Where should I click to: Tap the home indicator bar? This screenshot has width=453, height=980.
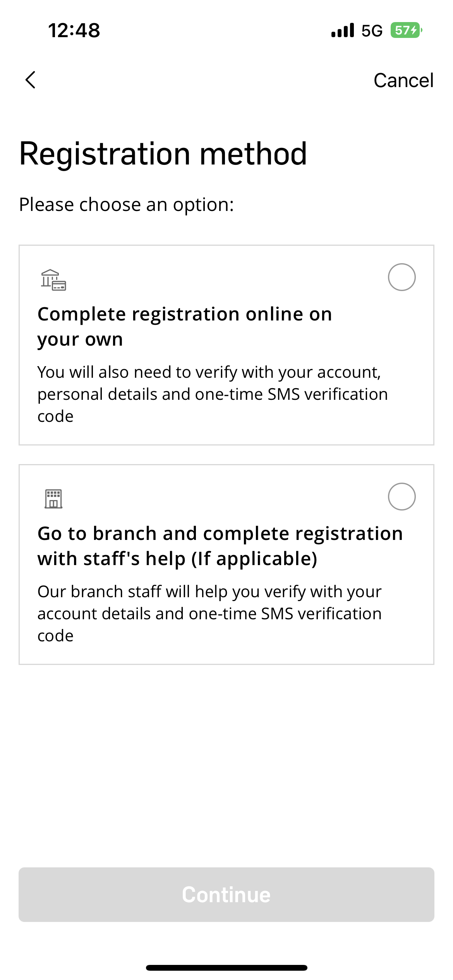coord(226,968)
